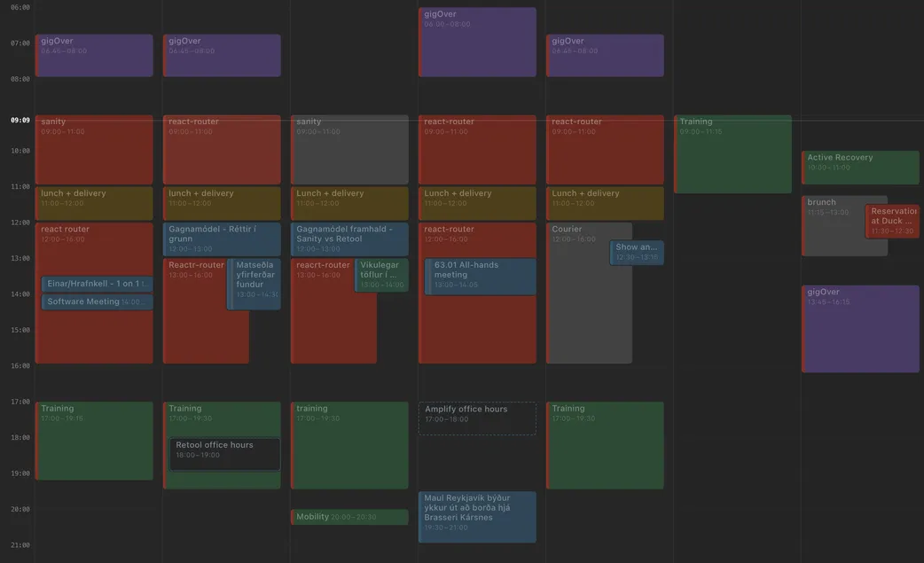Screen dimensions: 924x563
Task: Open the Reservation at Duck event
Action: [893, 220]
